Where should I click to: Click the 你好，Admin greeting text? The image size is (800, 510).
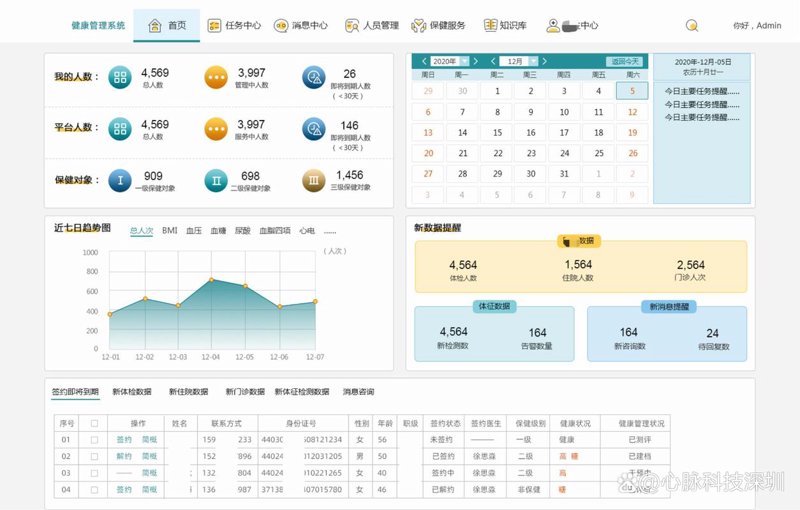757,26
